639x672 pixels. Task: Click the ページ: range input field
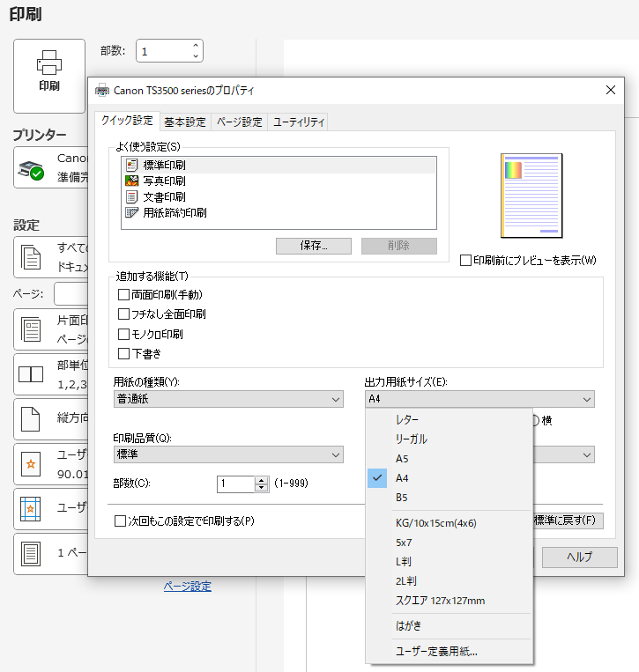pyautogui.click(x=71, y=293)
